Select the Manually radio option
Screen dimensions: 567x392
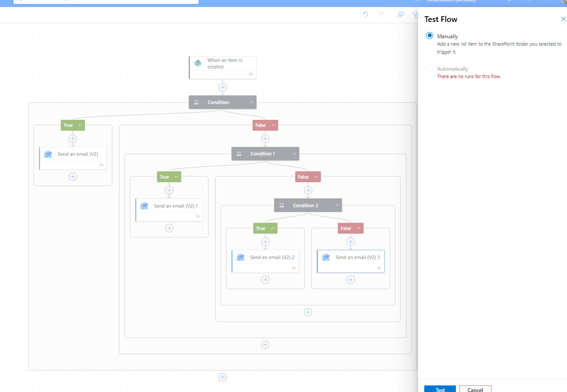(x=430, y=36)
